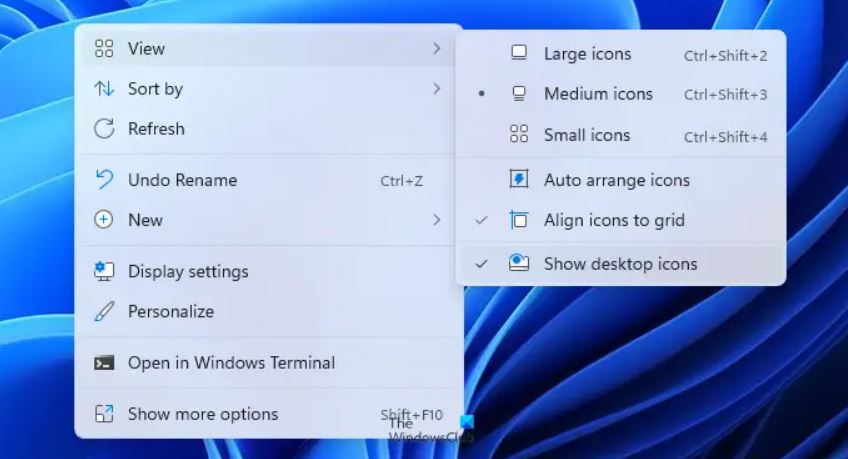Click the "Sort by" label text
848x459 pixels.
coord(155,89)
